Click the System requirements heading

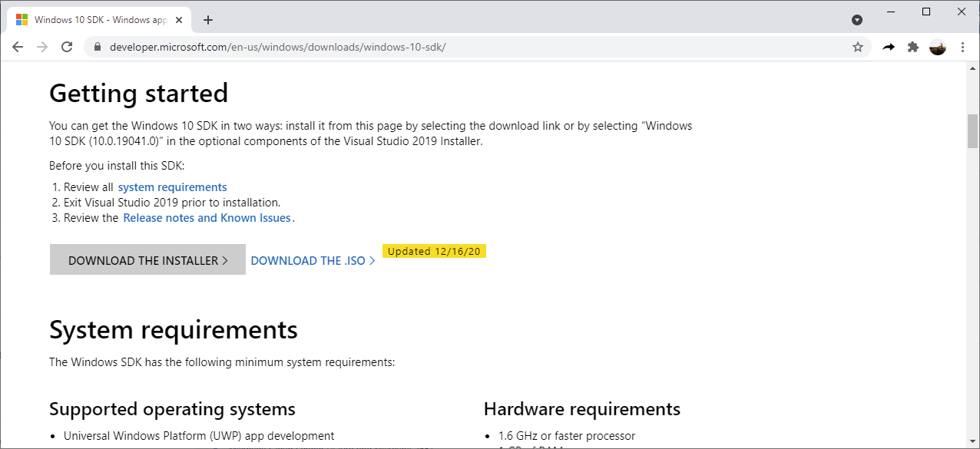click(x=174, y=330)
